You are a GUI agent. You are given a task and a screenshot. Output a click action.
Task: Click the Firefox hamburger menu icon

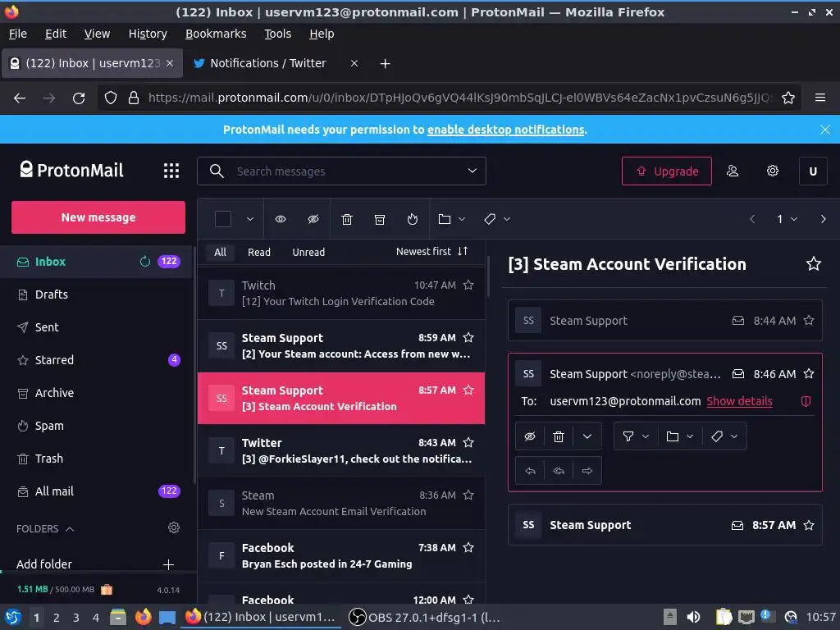[819, 98]
